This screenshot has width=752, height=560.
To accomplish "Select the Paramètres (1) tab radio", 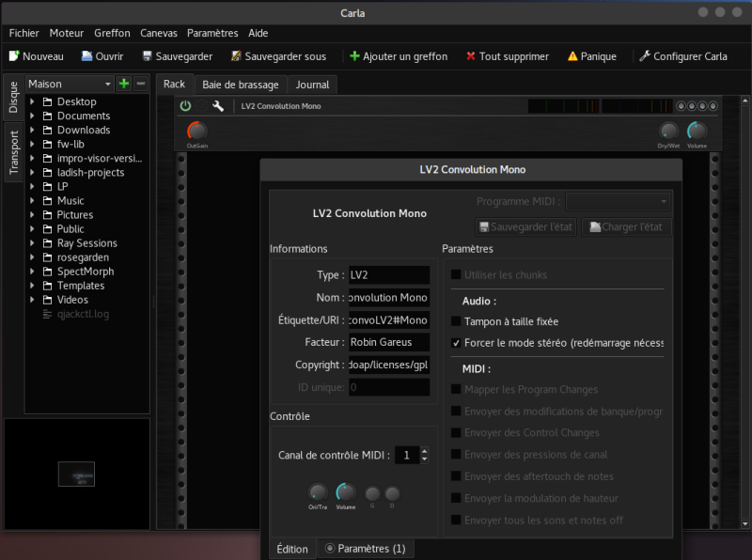I will point(330,548).
